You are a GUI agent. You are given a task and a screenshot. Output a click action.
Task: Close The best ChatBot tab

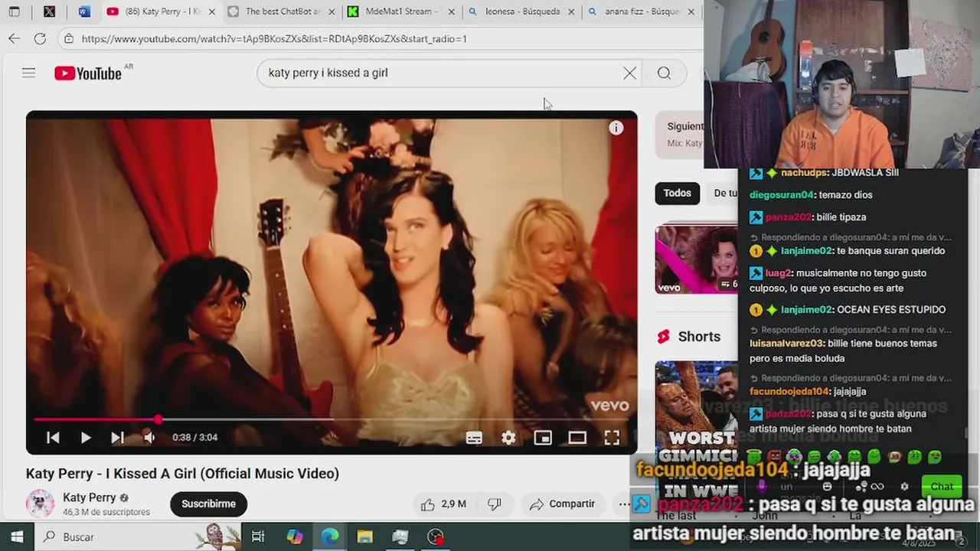tap(332, 11)
